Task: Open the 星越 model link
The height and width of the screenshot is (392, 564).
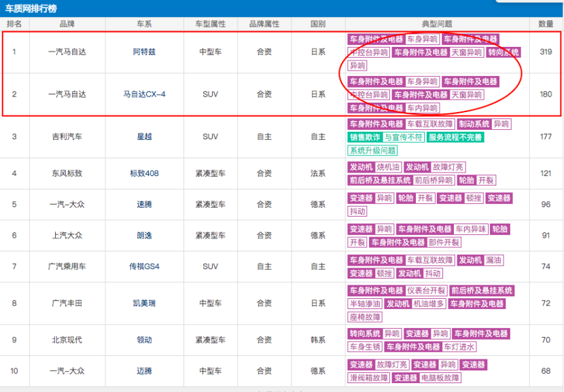Action: point(145,137)
